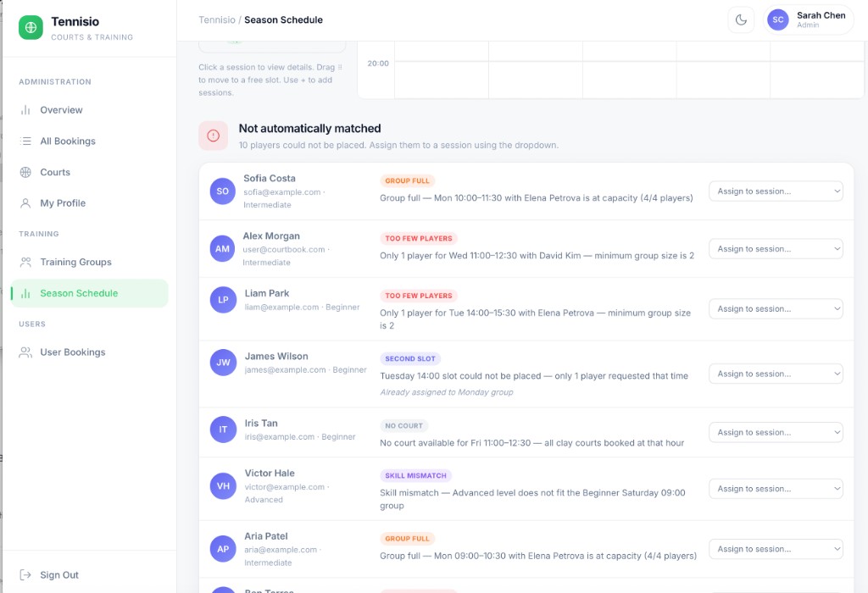Click the My Profile person icon
This screenshot has width=868, height=593.
coord(25,203)
